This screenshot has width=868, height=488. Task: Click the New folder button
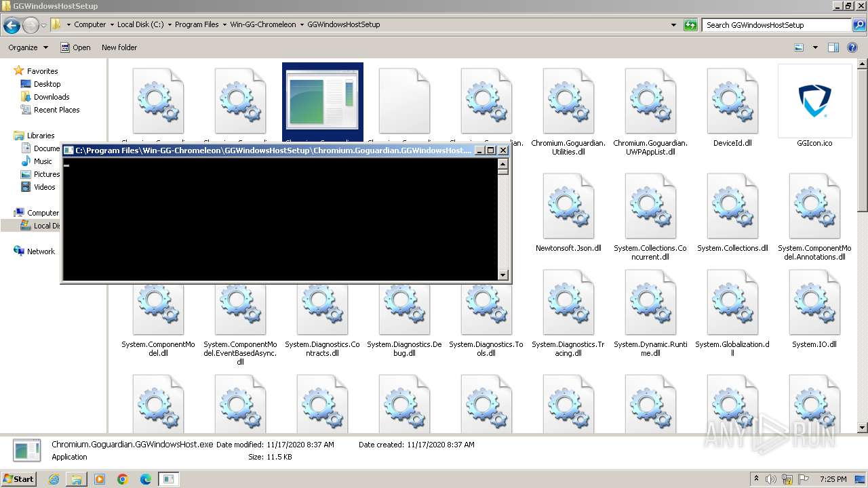(119, 47)
